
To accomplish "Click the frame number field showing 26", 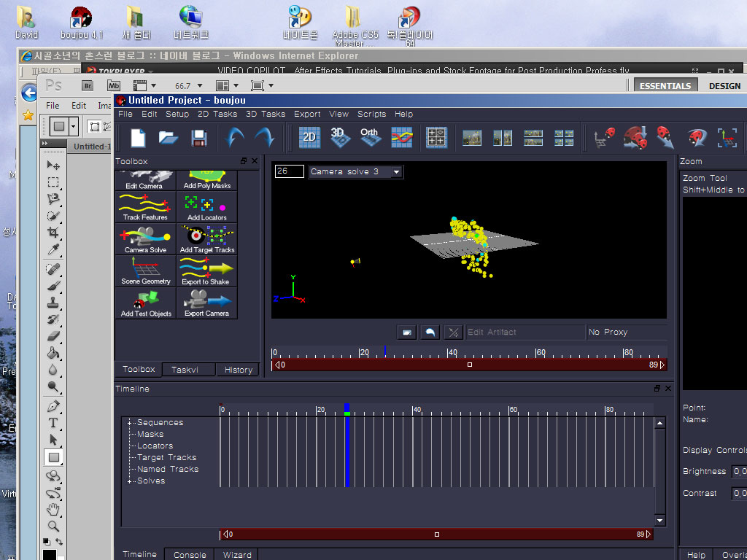I will [x=289, y=171].
